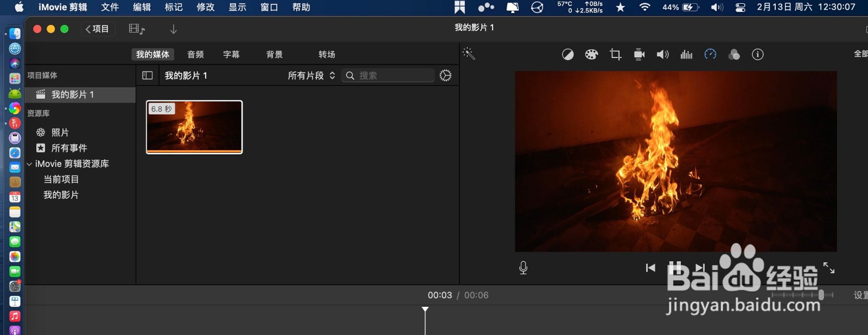The width and height of the screenshot is (868, 335).
Task: Open the 帮助 menu
Action: click(x=301, y=7)
